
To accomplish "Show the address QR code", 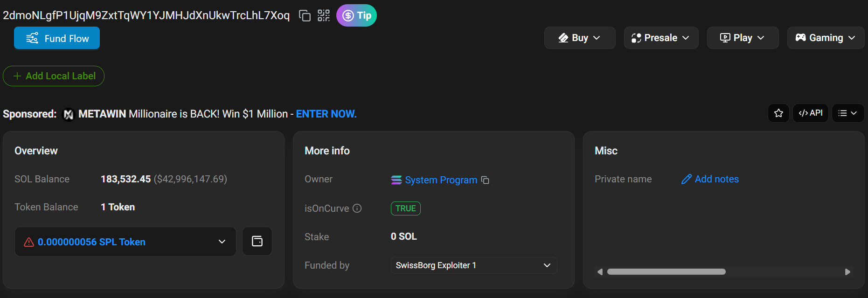I will pos(324,16).
